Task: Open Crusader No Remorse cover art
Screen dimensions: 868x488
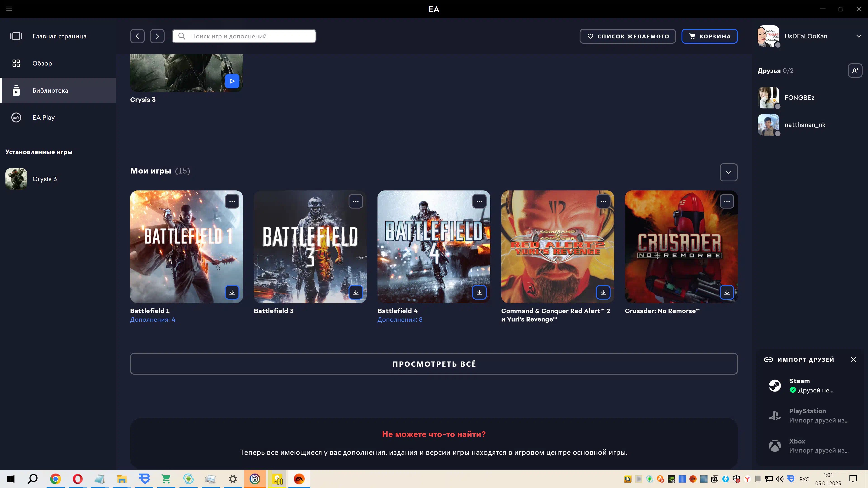Action: tap(681, 246)
